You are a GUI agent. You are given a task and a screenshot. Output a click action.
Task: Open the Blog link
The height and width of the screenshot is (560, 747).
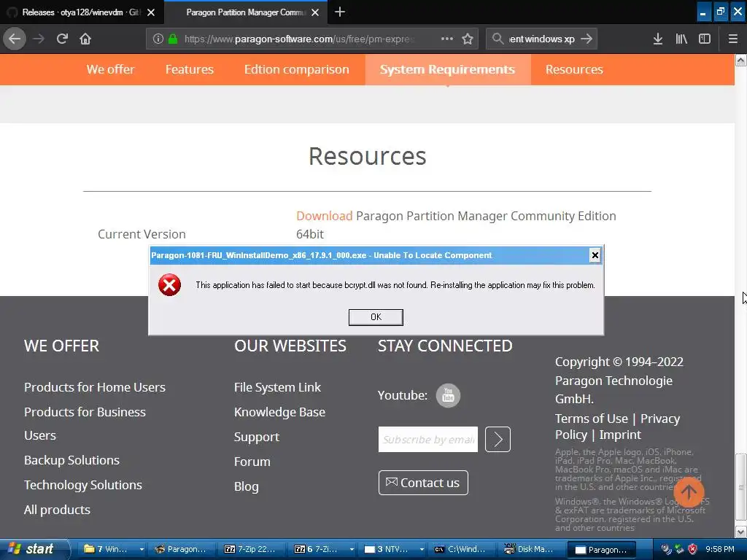pos(247,486)
